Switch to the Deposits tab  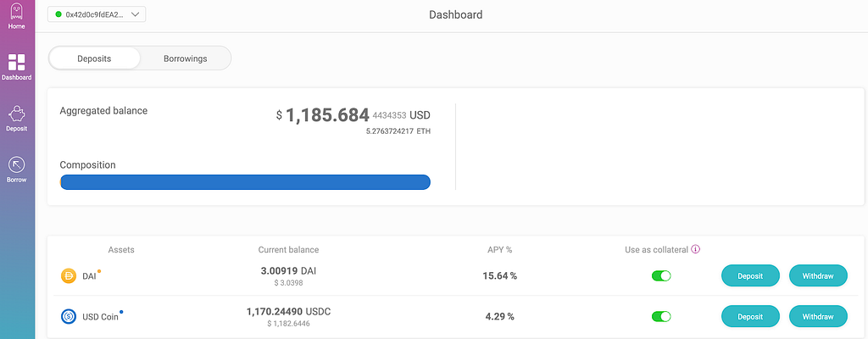tap(94, 58)
